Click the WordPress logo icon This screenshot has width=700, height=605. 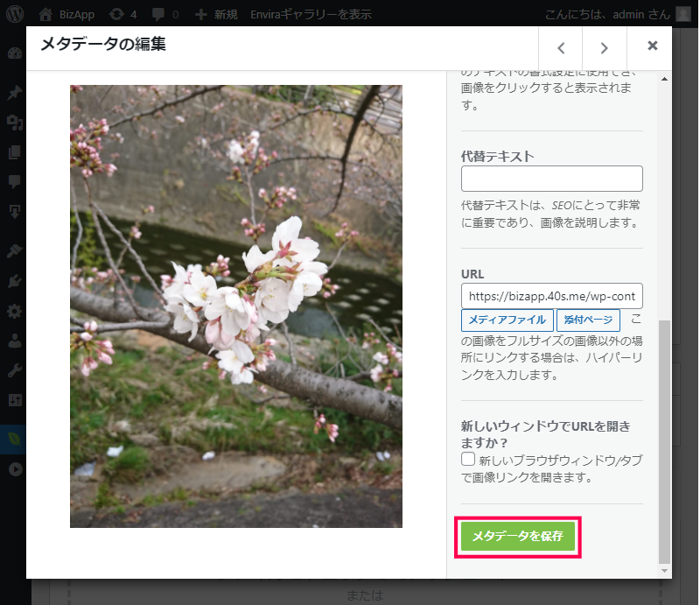15,14
